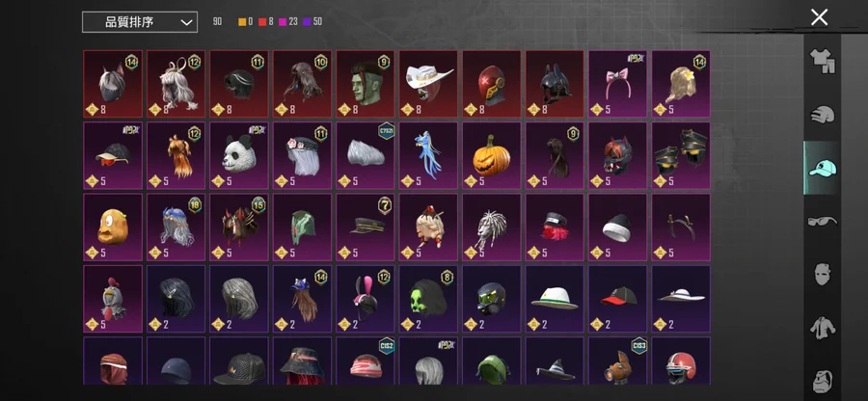868x401 pixels.
Task: Filter by the orange quality swatch
Action: (x=242, y=22)
